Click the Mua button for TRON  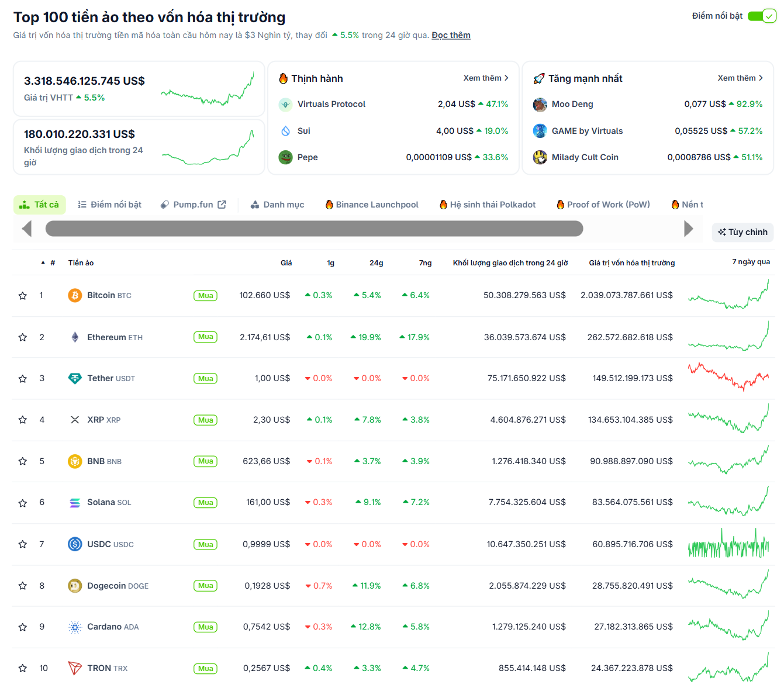205,669
